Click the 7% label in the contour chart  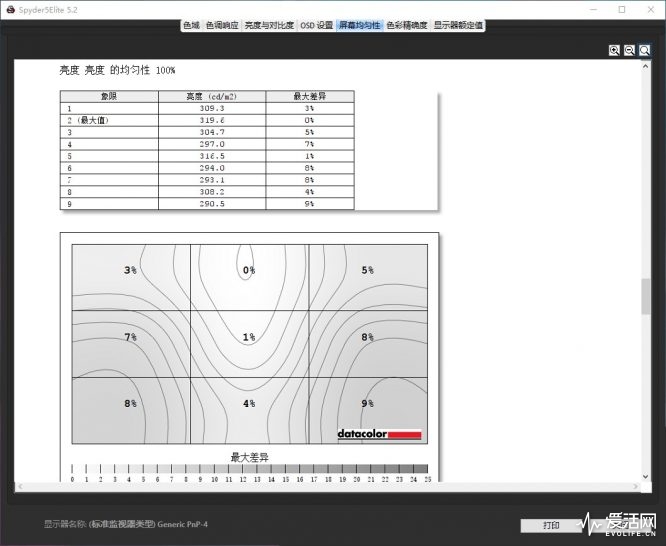pyautogui.click(x=130, y=337)
